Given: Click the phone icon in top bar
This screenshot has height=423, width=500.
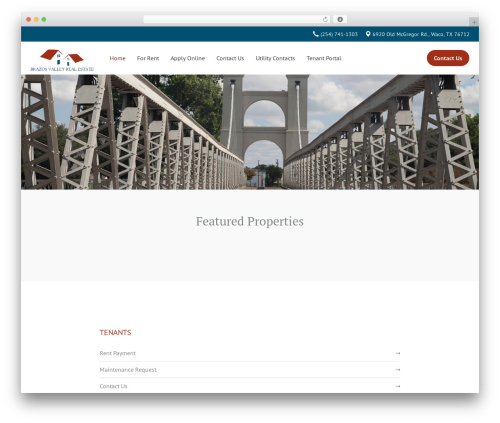Looking at the screenshot, I should point(315,34).
